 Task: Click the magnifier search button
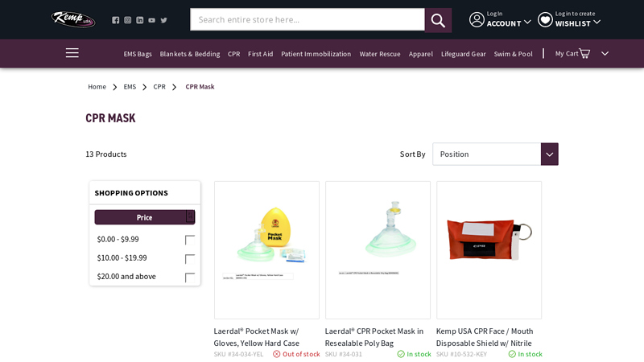(438, 20)
